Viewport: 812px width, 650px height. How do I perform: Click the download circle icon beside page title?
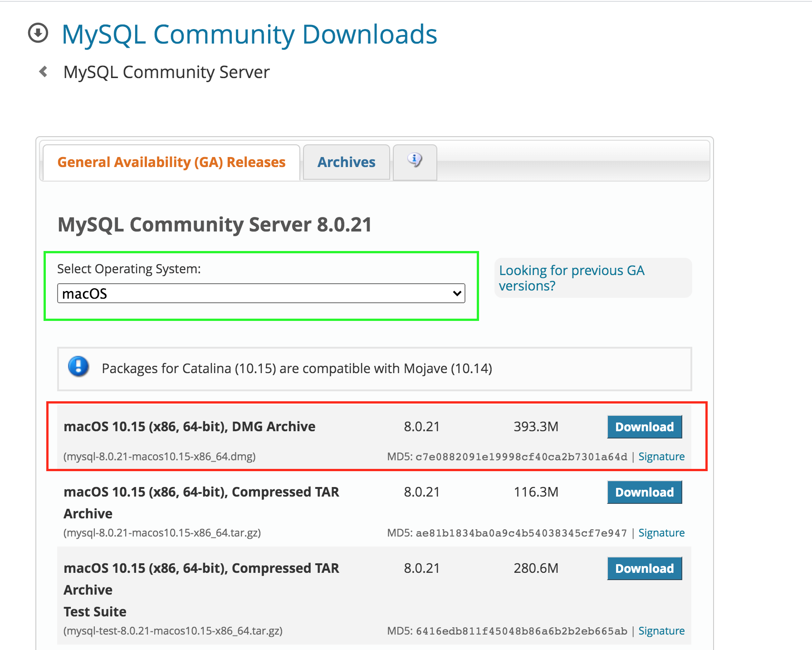coord(38,33)
